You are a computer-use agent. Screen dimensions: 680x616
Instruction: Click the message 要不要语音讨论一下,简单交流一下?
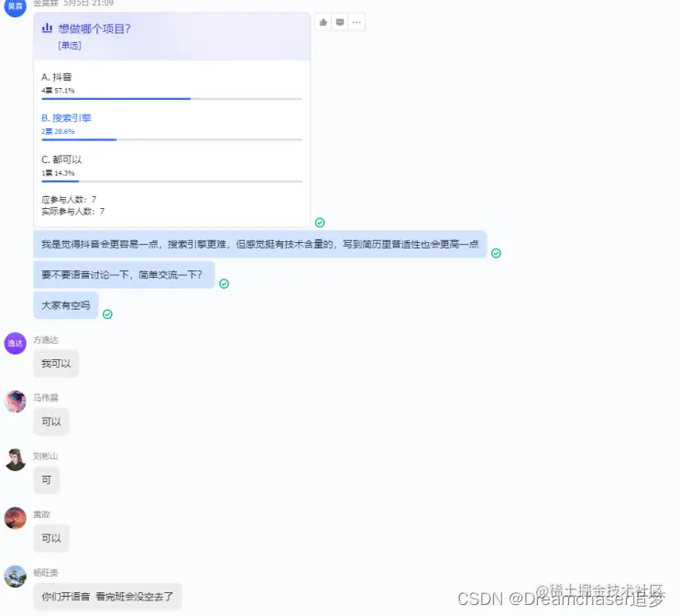[x=124, y=275]
